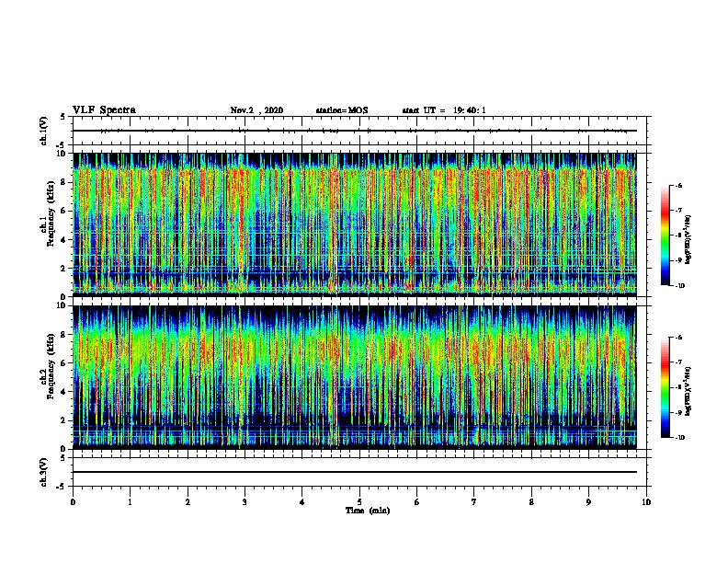Click the ch.1 spectrogram color scale bar
The height and width of the screenshot is (563, 728).
pos(665,236)
